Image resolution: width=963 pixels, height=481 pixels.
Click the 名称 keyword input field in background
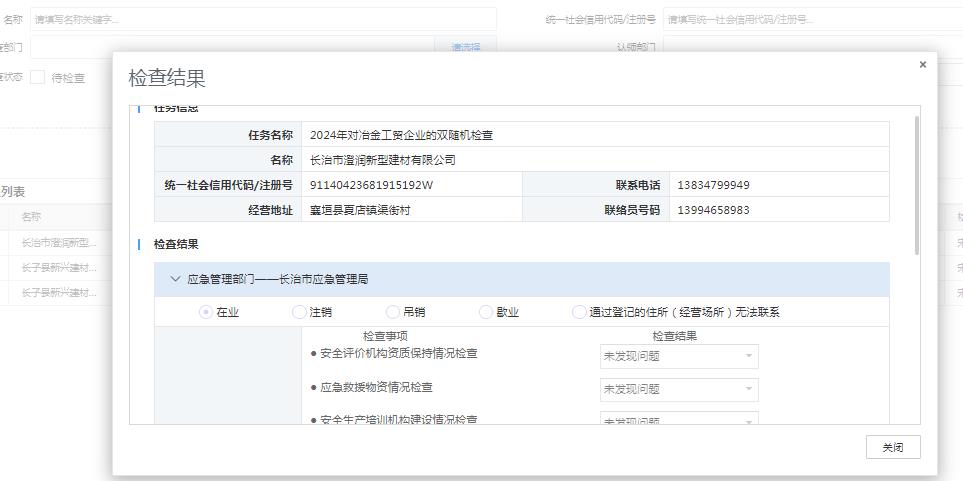tap(263, 19)
